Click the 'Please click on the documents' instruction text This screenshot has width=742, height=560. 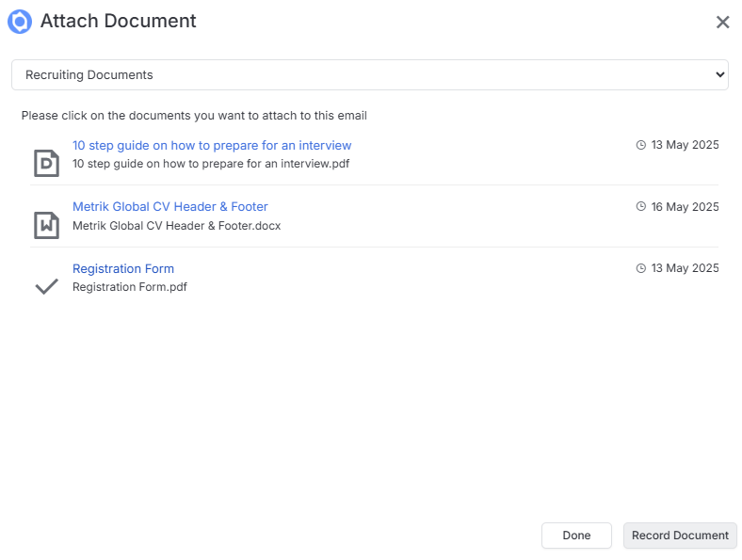194,116
